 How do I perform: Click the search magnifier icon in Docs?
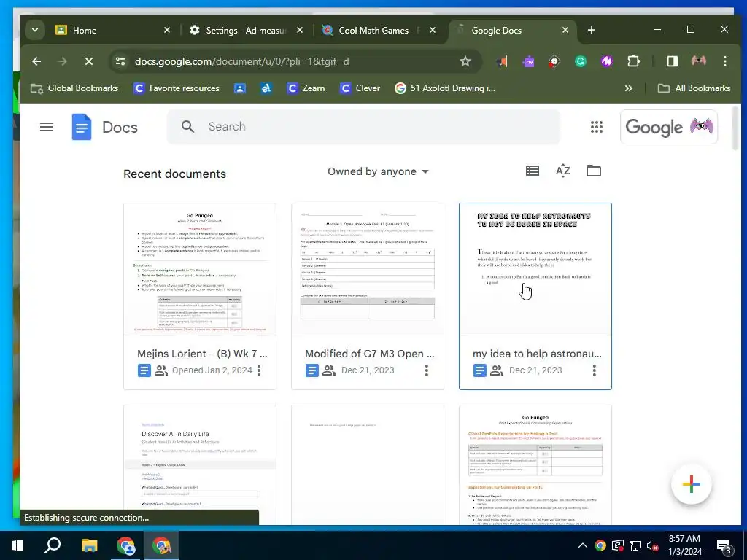coord(187,127)
